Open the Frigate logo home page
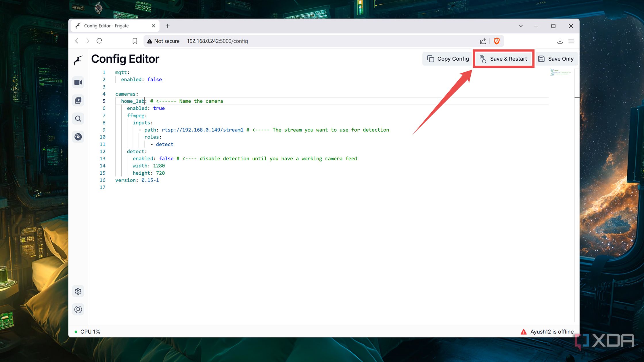644x362 pixels. [x=78, y=61]
